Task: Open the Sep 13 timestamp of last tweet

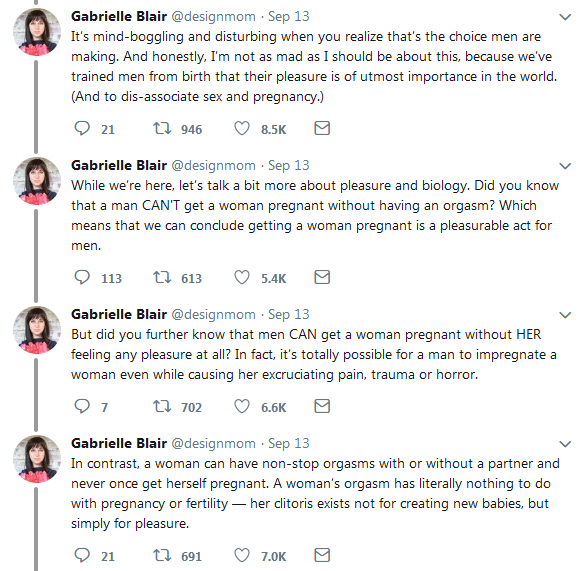Action: click(288, 444)
